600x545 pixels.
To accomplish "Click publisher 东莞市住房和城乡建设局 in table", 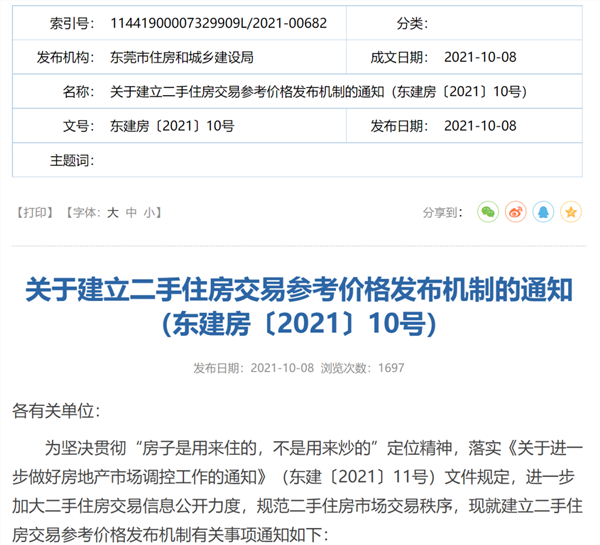I will [x=180, y=57].
